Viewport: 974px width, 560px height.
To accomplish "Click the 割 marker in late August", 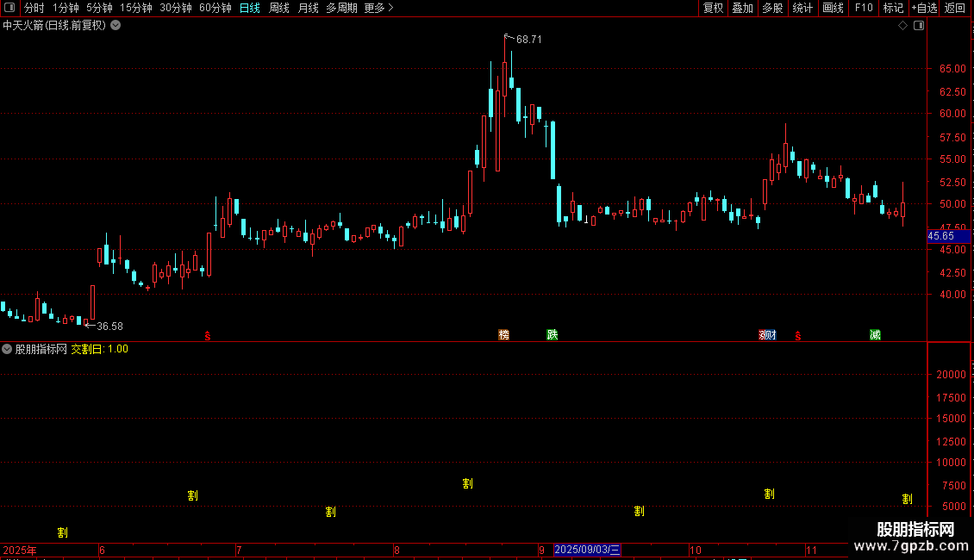I will pos(467,483).
